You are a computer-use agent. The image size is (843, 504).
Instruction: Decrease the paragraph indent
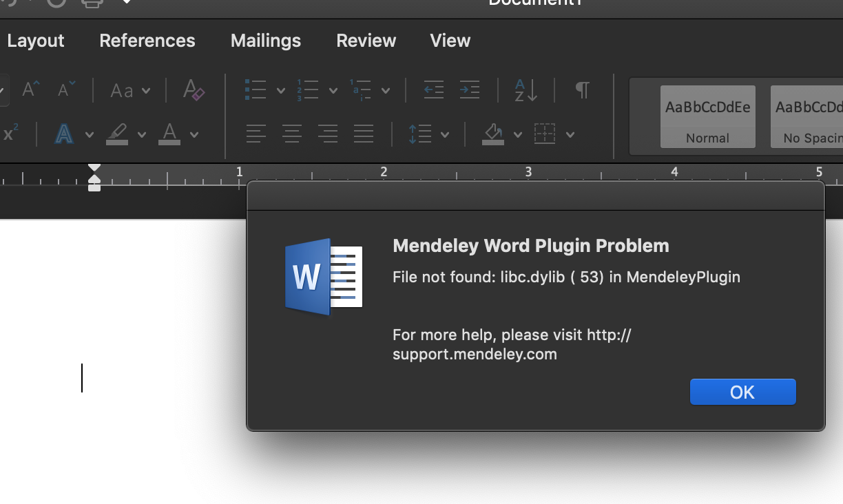click(433, 90)
